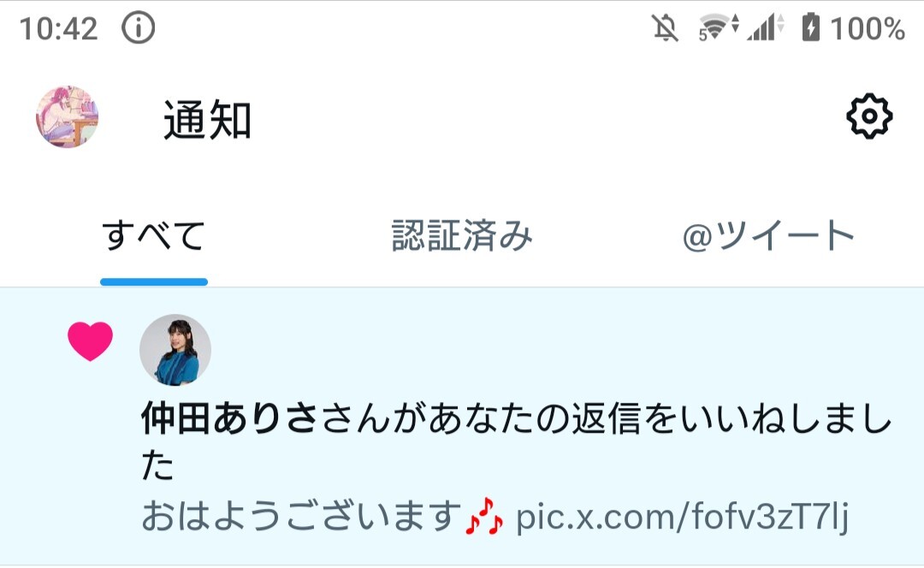The height and width of the screenshot is (568, 924).
Task: Open the おはようございます reply text
Action: tap(301, 517)
